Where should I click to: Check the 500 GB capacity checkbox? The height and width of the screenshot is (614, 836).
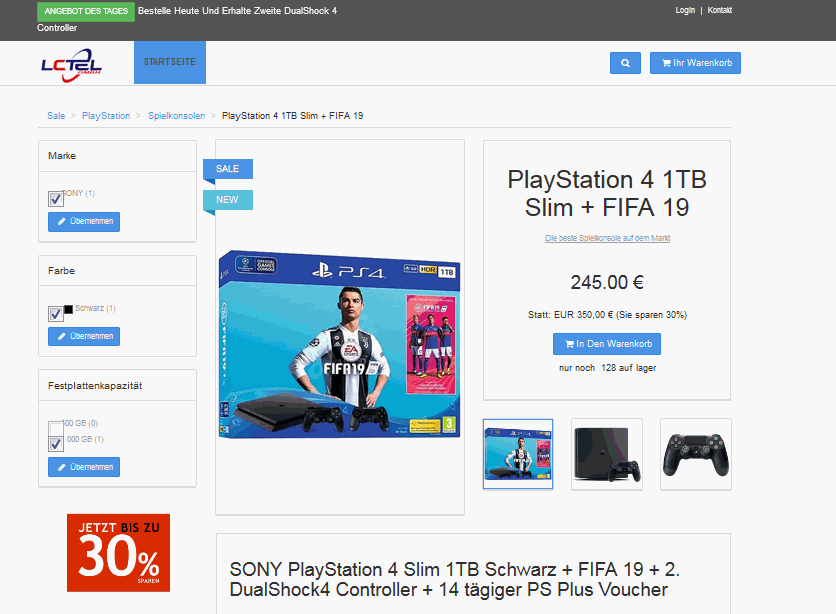(x=56, y=428)
